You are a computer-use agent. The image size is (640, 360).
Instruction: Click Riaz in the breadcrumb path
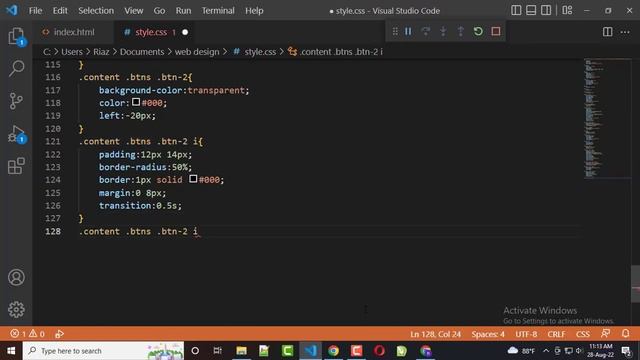(101, 52)
